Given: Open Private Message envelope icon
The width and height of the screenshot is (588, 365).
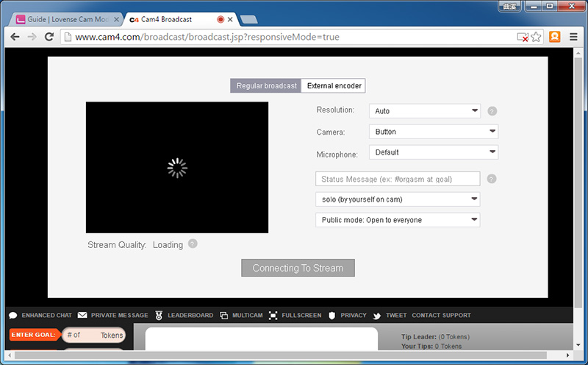Looking at the screenshot, I should tap(82, 316).
